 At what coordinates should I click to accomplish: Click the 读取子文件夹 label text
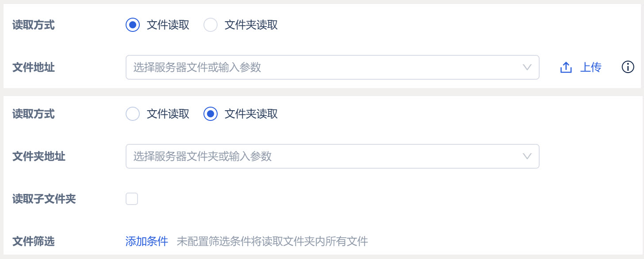[44, 199]
